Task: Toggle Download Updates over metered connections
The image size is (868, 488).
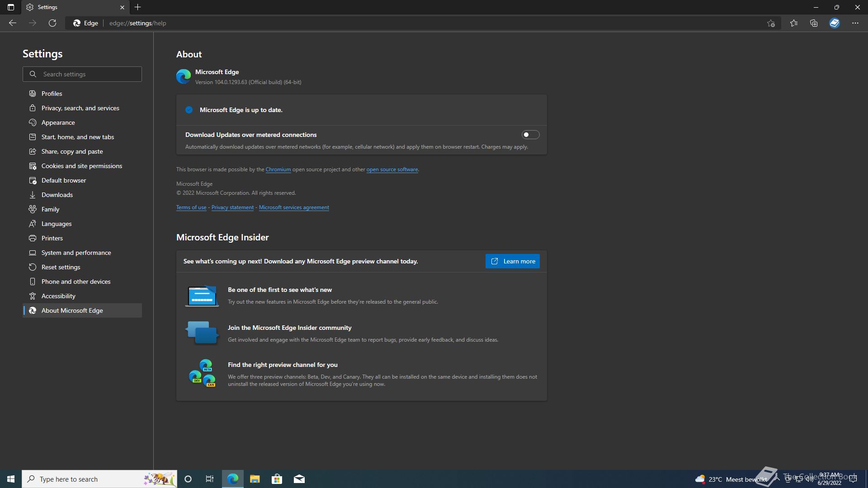Action: click(x=530, y=135)
